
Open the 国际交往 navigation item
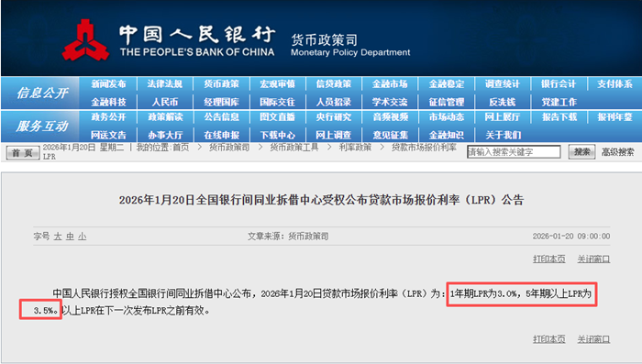(277, 102)
